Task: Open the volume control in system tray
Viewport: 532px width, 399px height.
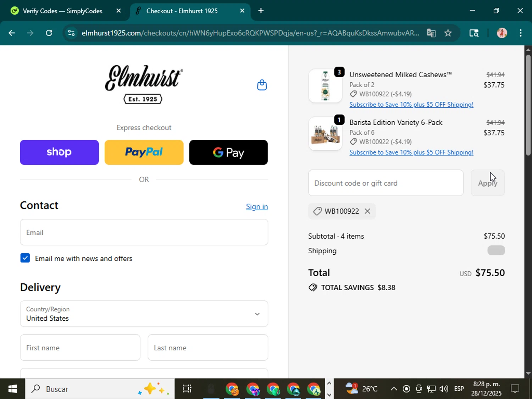Action: point(444,389)
